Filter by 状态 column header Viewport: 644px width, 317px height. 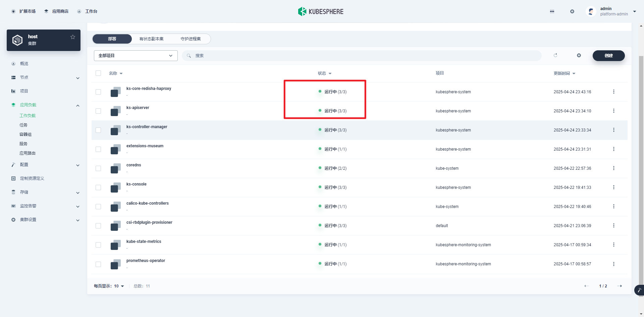click(325, 73)
